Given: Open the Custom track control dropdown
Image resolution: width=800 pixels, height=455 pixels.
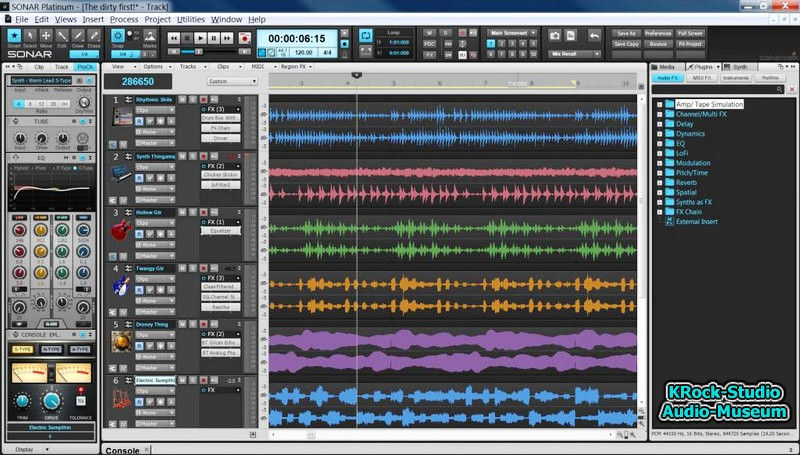Looking at the screenshot, I should point(232,82).
